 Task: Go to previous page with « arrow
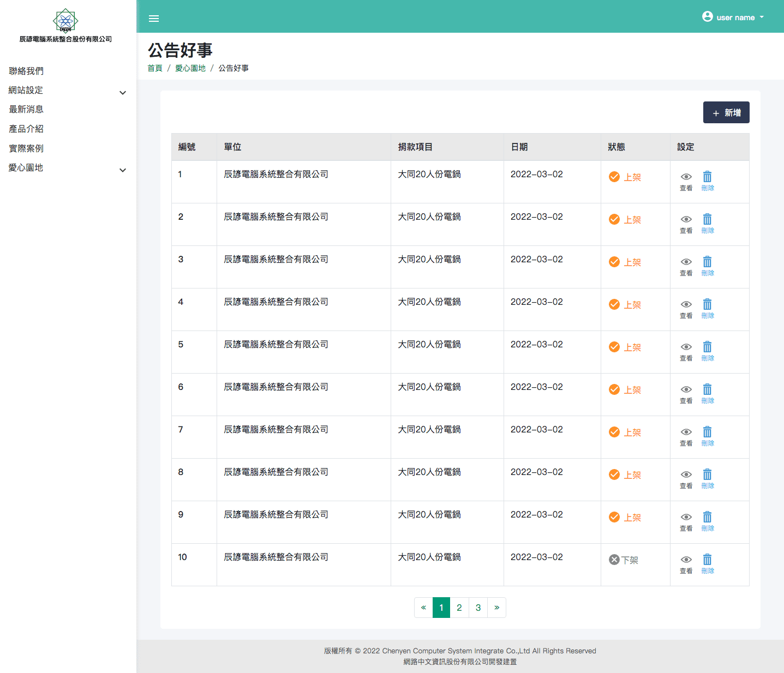click(423, 608)
